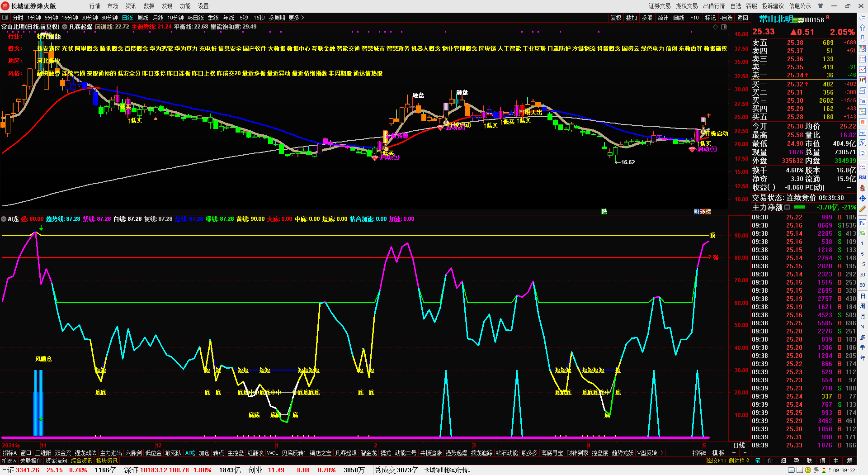Click the red dollar sign icon
The width and height of the screenshot is (868, 475).
tap(863, 188)
